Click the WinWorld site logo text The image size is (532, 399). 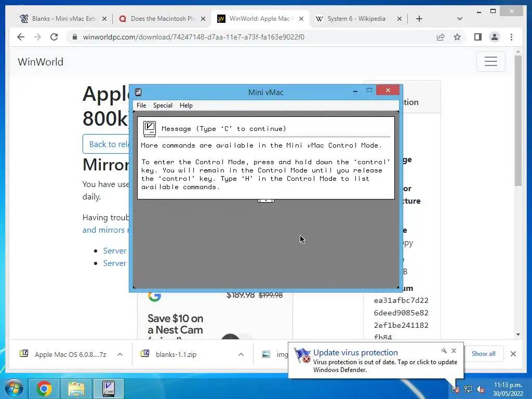[x=41, y=62]
